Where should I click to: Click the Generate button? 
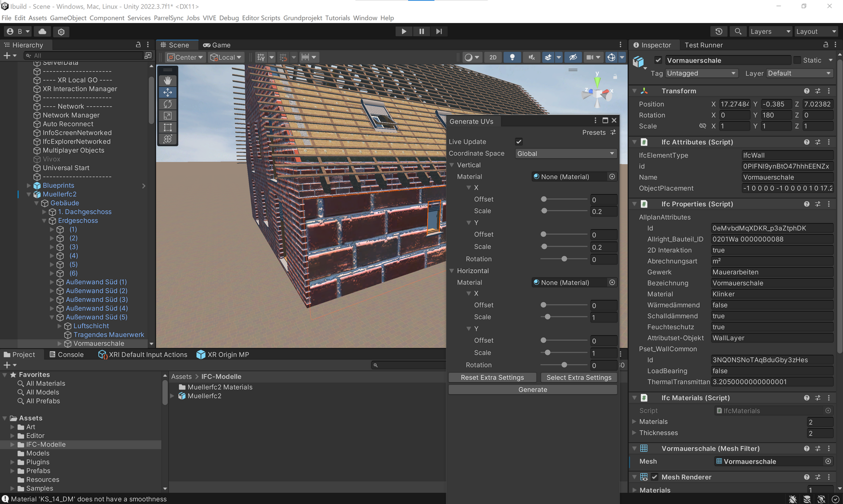[532, 390]
